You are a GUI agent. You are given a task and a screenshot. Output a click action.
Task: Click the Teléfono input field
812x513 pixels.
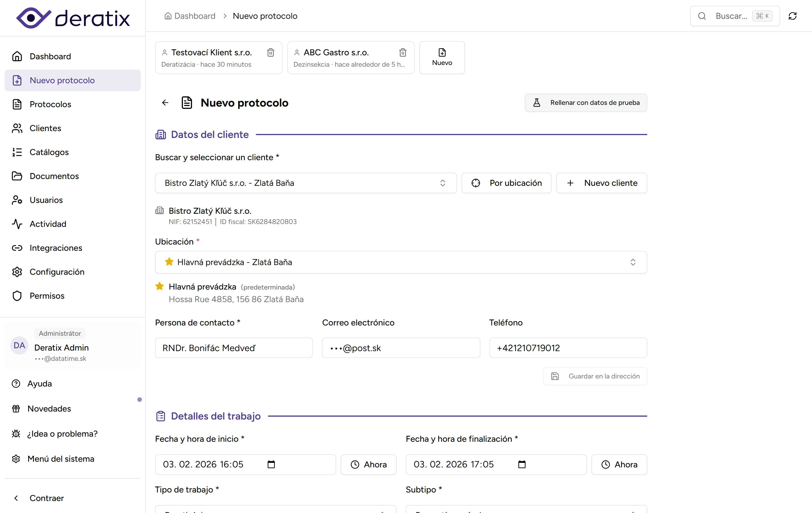tap(568, 348)
